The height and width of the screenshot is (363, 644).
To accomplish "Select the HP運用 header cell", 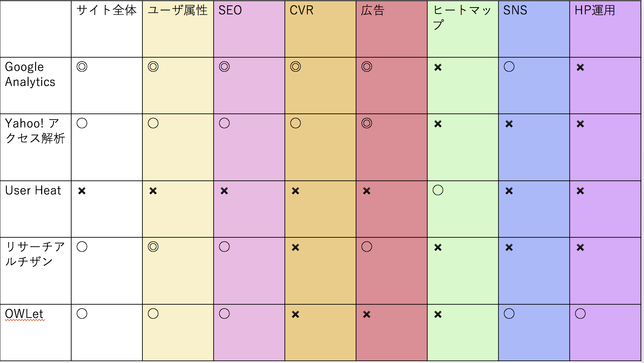I will [605, 29].
